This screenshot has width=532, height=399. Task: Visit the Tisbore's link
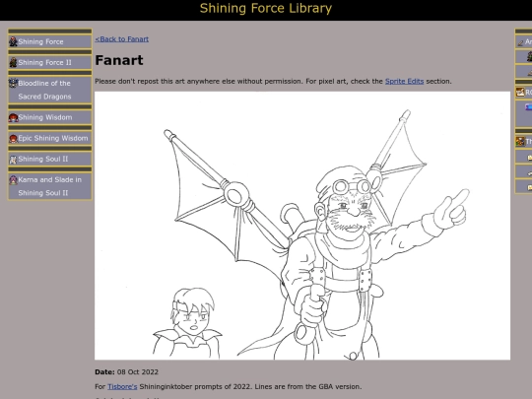tap(122, 386)
